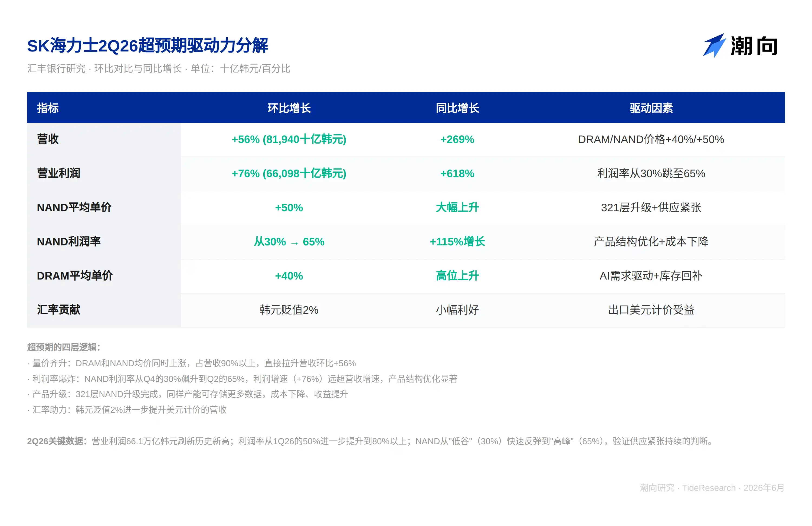Click +40% in the DRAM平均单价 row
Image resolution: width=812 pixels, height=526 pixels.
pos(289,276)
